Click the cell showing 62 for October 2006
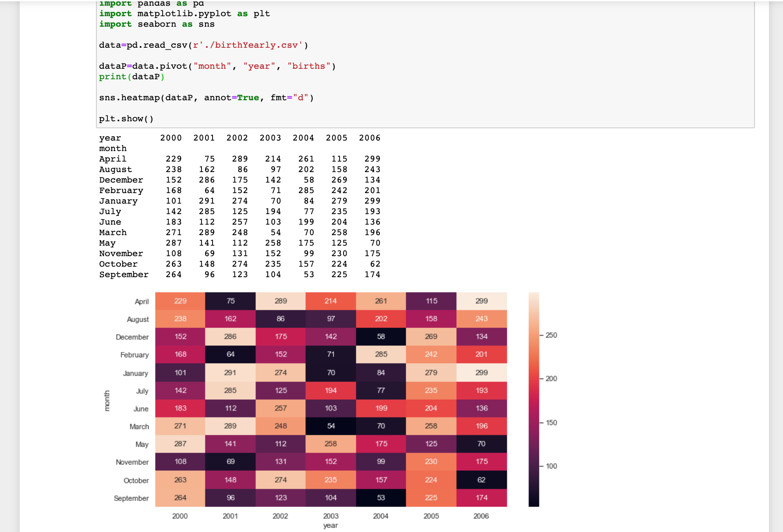 tap(482, 480)
